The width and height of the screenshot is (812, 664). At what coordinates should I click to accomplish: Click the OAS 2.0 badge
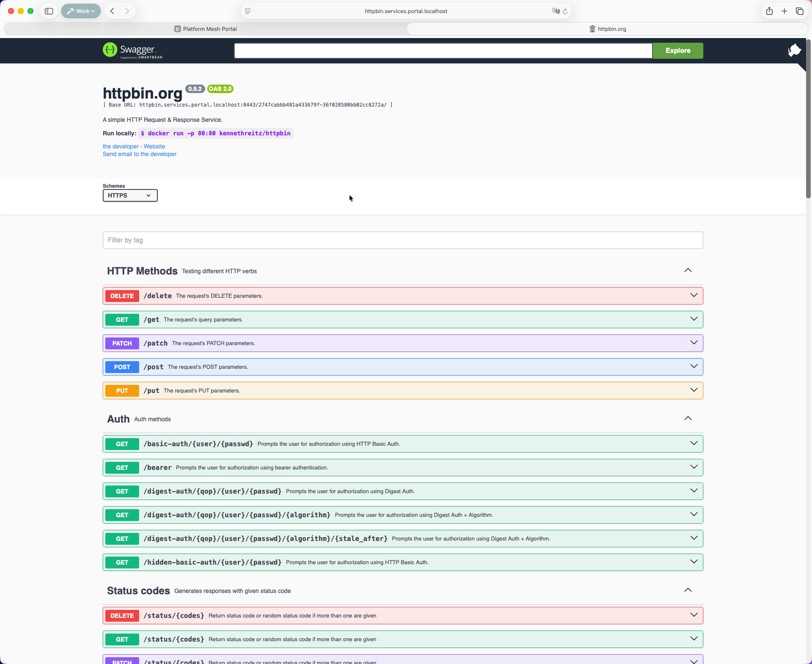[220, 89]
